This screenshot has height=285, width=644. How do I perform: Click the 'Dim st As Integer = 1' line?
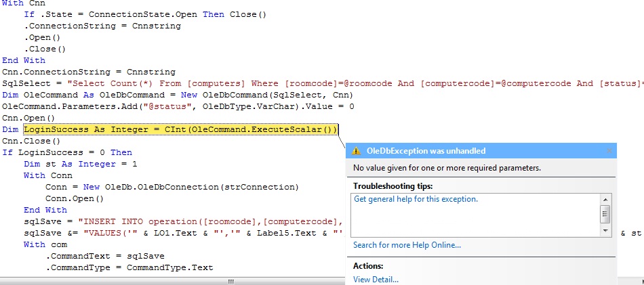pos(81,164)
